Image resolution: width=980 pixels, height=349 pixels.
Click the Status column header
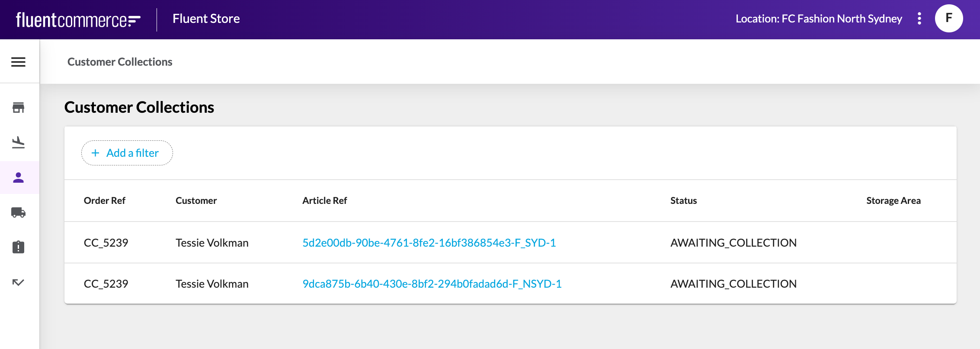(x=683, y=200)
